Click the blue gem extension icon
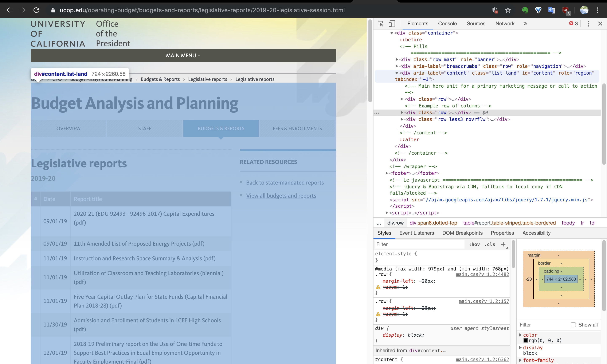Image resolution: width=607 pixels, height=364 pixels. click(x=538, y=10)
